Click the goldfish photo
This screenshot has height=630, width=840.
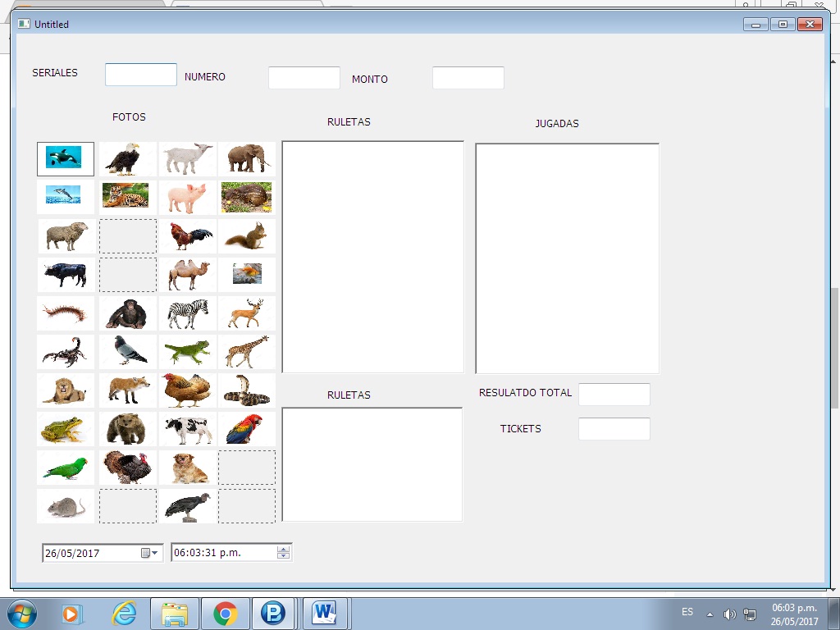click(246, 274)
